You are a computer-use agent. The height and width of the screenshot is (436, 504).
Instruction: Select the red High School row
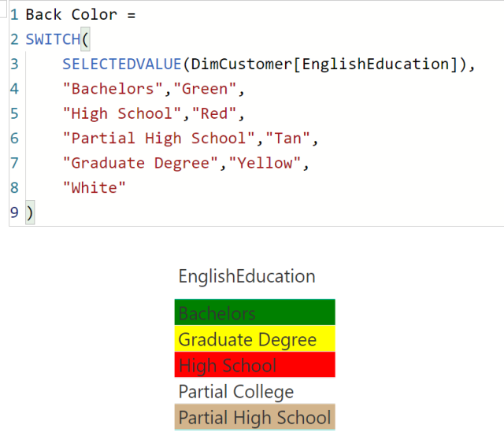(254, 364)
